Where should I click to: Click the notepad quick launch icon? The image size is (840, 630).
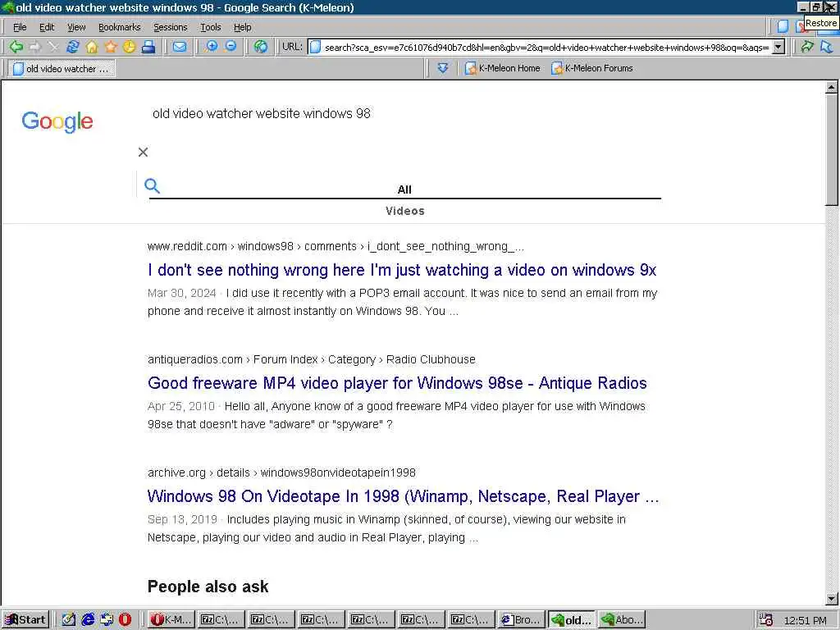click(x=69, y=620)
